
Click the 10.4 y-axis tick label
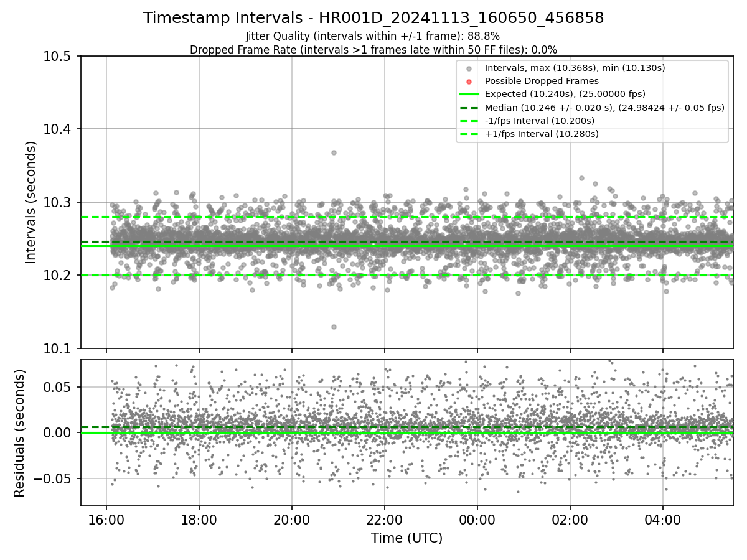tap(59, 129)
